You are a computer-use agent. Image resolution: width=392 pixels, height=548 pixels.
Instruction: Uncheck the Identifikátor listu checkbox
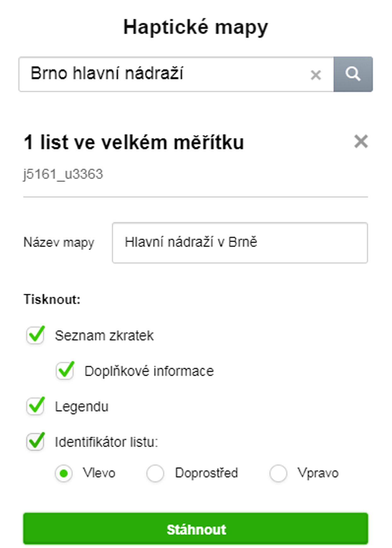tap(36, 441)
